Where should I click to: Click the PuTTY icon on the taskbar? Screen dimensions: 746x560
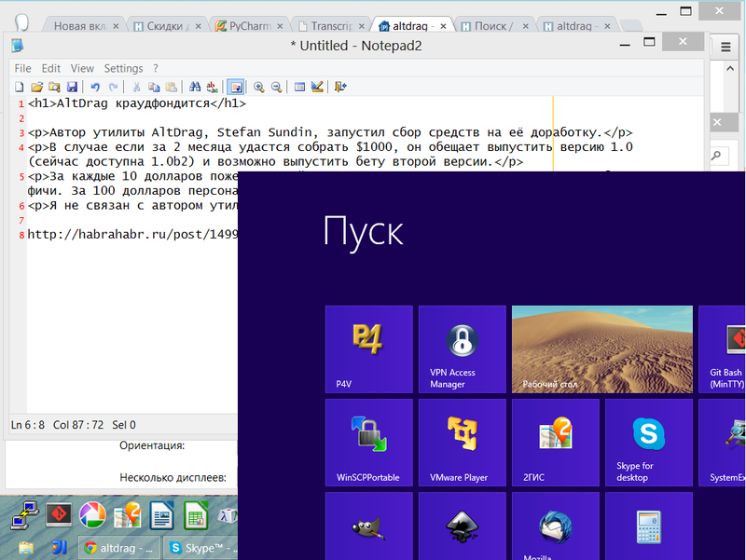(25, 516)
